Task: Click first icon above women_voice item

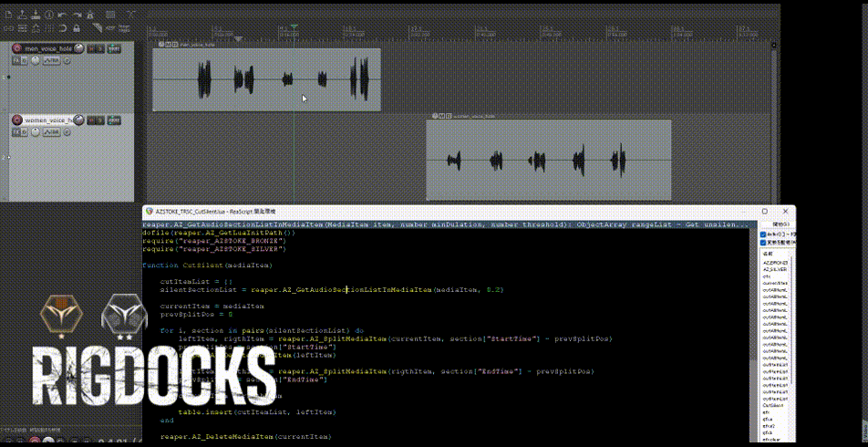Action: 435,116
